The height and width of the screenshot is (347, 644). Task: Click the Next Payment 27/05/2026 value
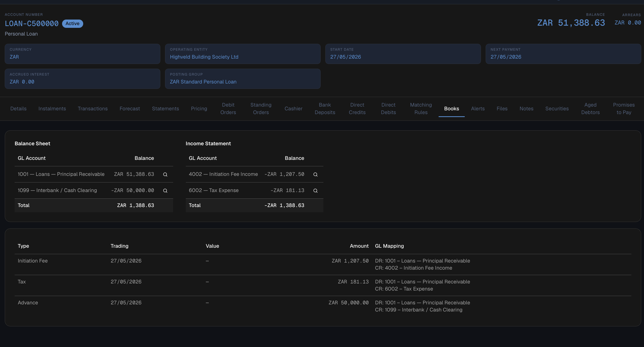(x=506, y=57)
